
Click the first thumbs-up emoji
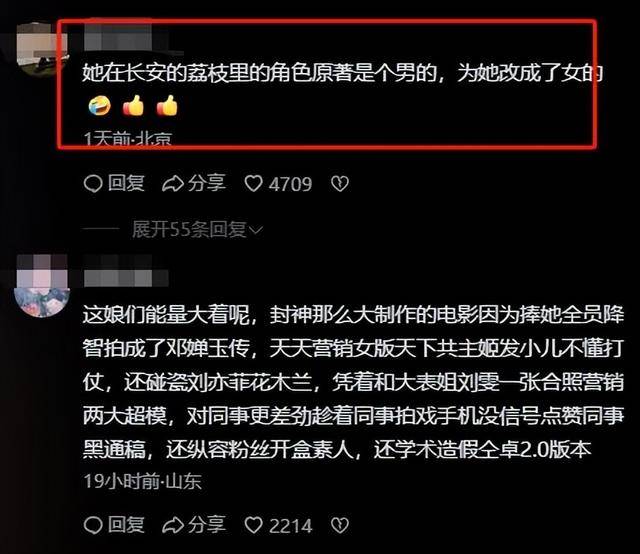click(x=133, y=106)
